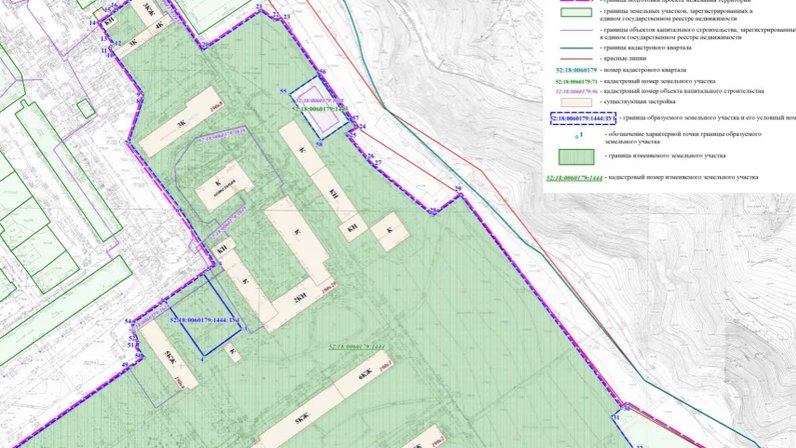This screenshot has height=448, width=796.
Task: Click the "5КЖ" building near point 54
Action: pos(169,356)
